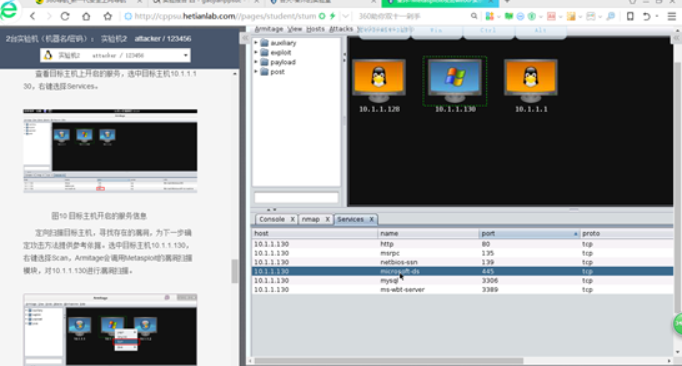Click the proto column header
682x366 pixels.
(x=627, y=234)
